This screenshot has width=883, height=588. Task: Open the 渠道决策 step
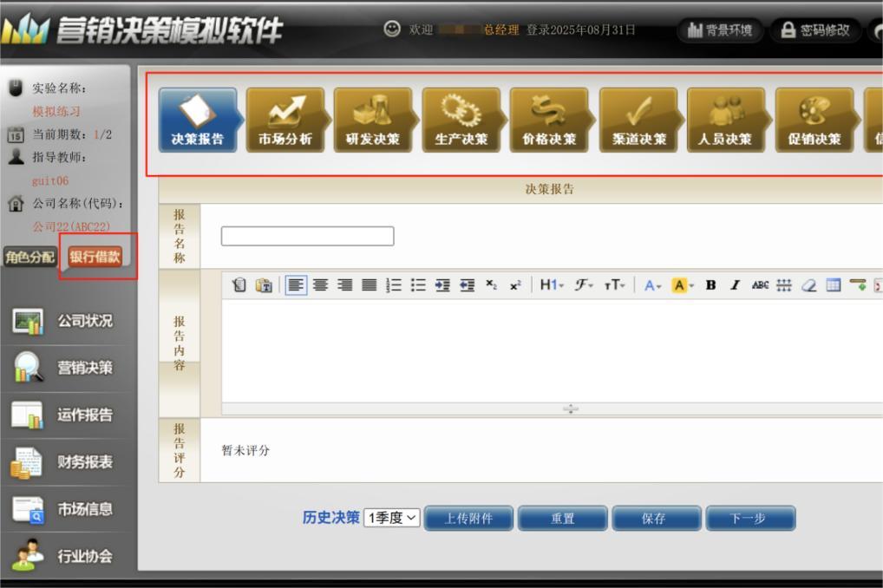638,120
